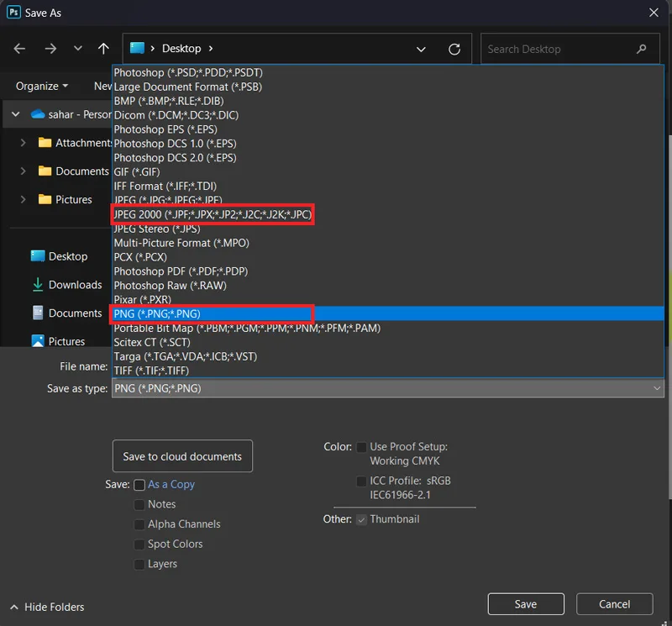Toggle the ICC Profile checkbox

pos(361,481)
